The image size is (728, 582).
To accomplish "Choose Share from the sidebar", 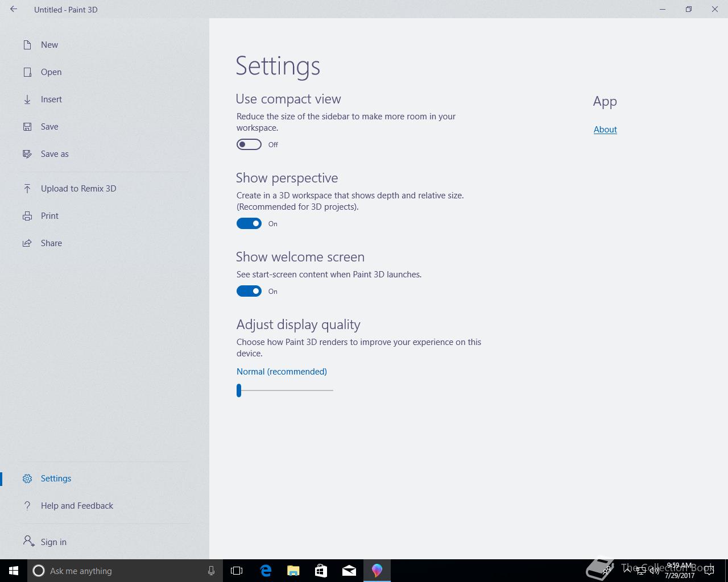I will (x=105, y=243).
